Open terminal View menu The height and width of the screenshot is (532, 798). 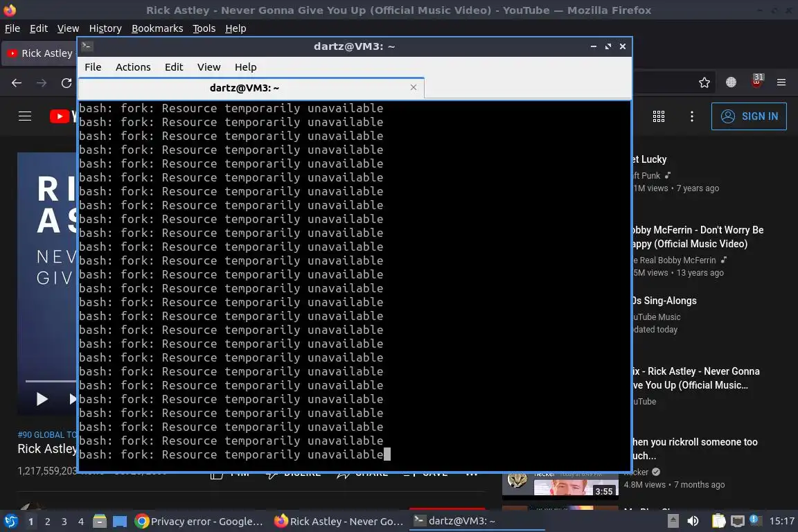(x=209, y=67)
